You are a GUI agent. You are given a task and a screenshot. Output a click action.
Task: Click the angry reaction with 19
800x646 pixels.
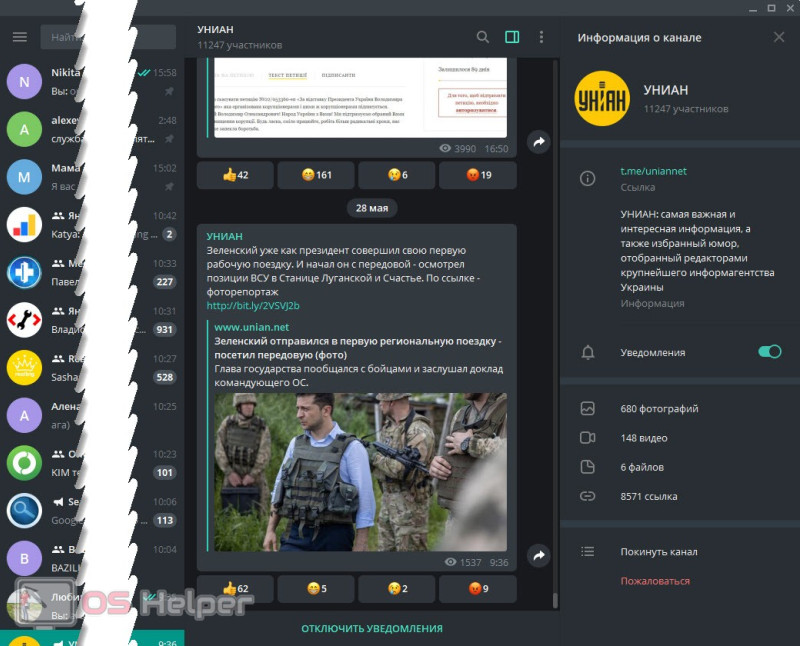(x=478, y=175)
